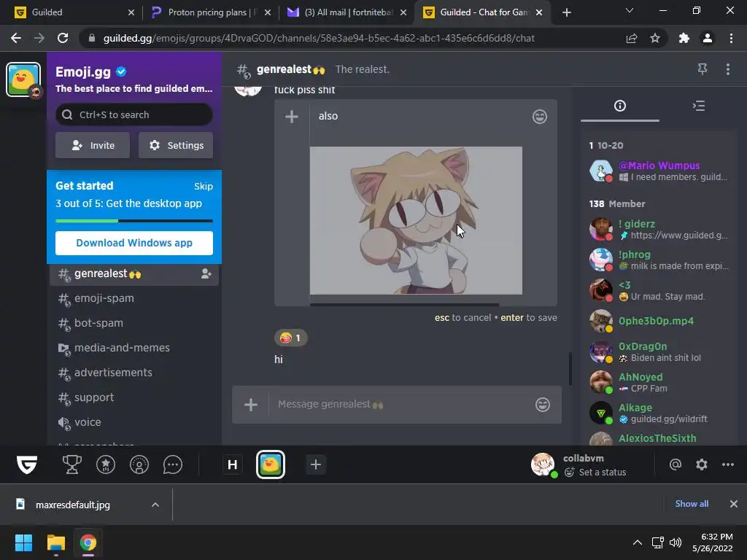Screen dimensions: 747x560
Task: Open member AhNoyed profile
Action: (659, 382)
